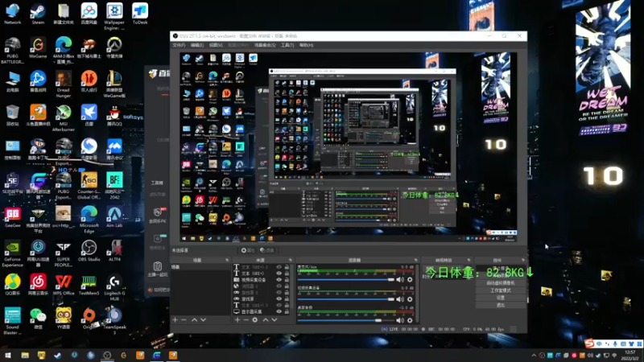Select the Origin desktop icon

89,319
